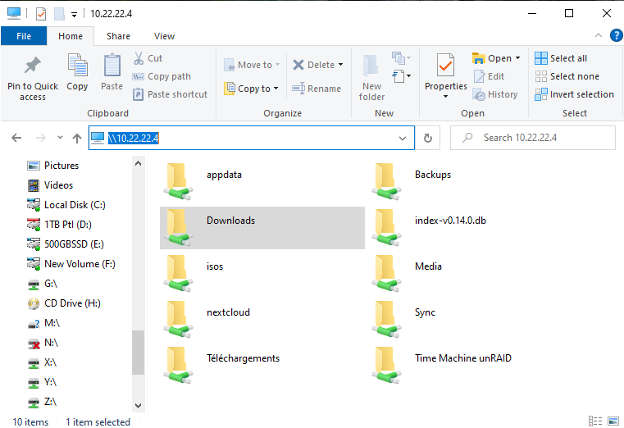Open the File menu tab

point(24,36)
